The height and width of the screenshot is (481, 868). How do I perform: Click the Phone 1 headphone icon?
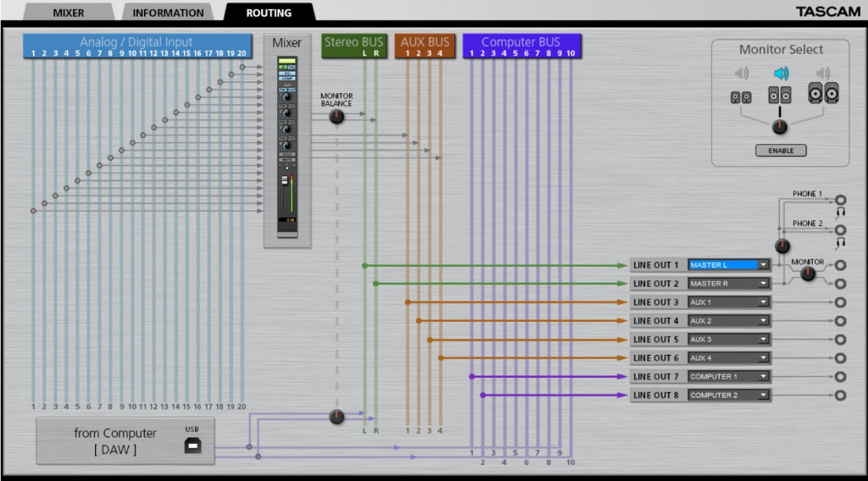tap(840, 211)
